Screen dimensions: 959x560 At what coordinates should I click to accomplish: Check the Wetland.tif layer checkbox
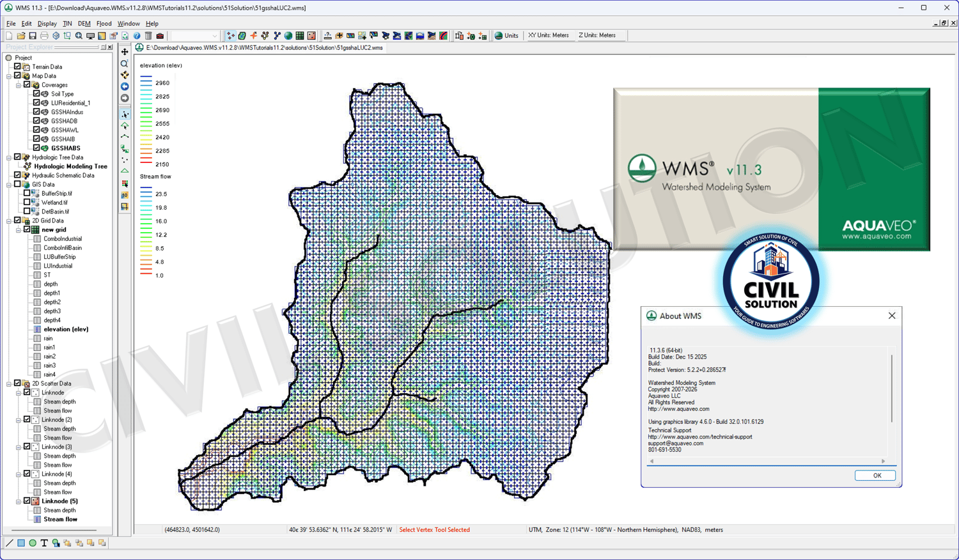click(27, 202)
